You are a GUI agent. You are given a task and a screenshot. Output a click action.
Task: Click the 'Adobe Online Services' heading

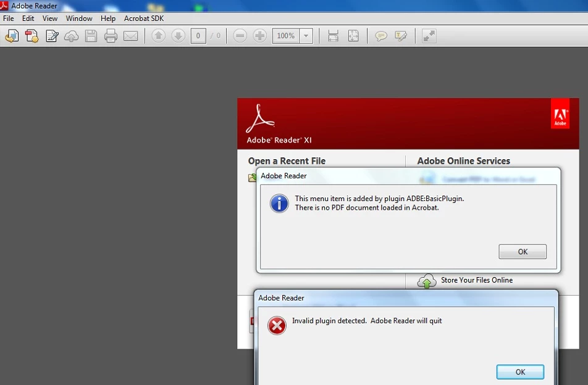(463, 161)
